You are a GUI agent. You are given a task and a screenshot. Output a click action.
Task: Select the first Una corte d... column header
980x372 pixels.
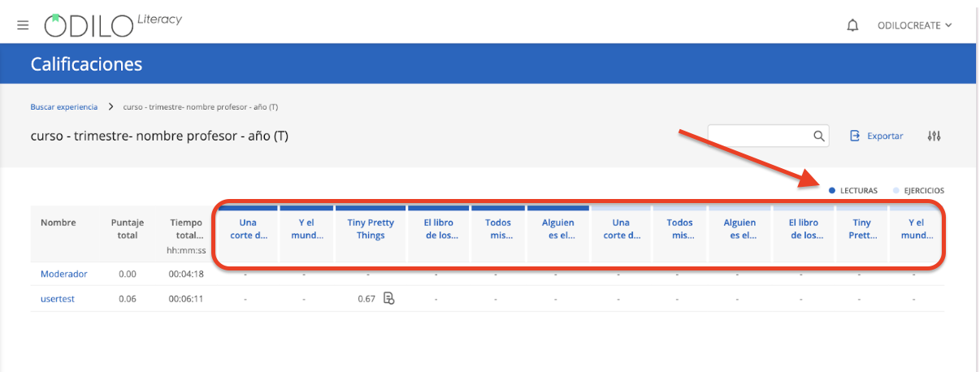coord(247,229)
